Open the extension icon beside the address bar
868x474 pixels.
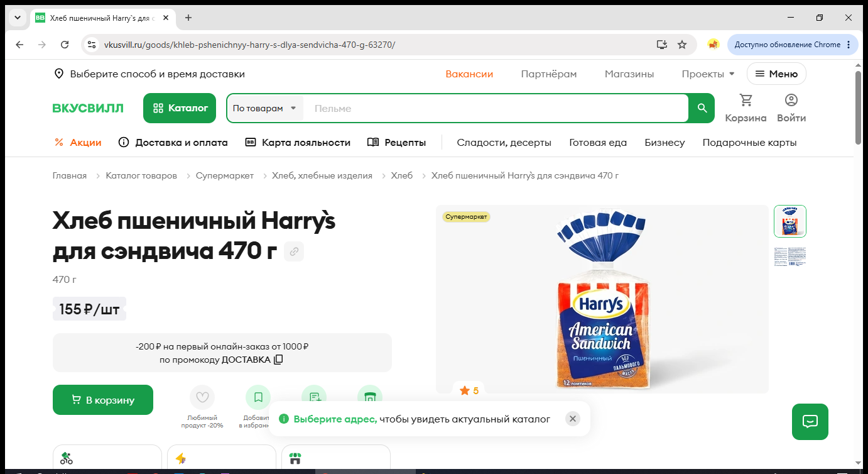pos(713,45)
